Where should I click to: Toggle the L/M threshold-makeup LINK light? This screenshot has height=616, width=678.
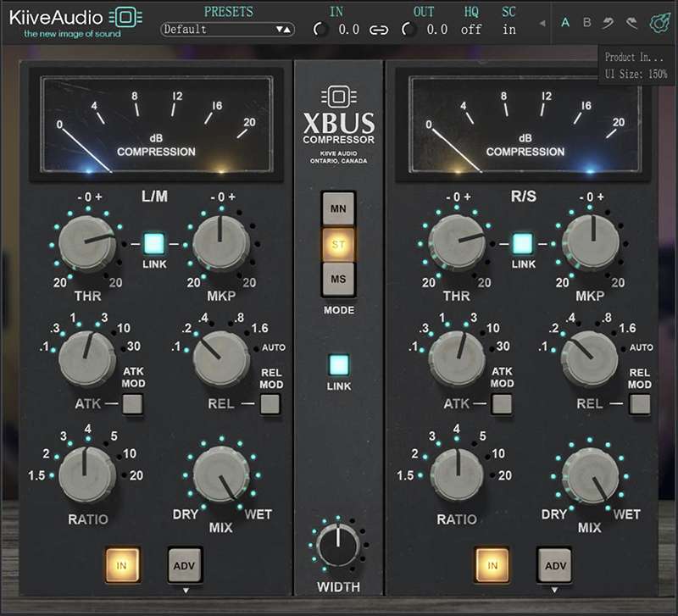(153, 244)
